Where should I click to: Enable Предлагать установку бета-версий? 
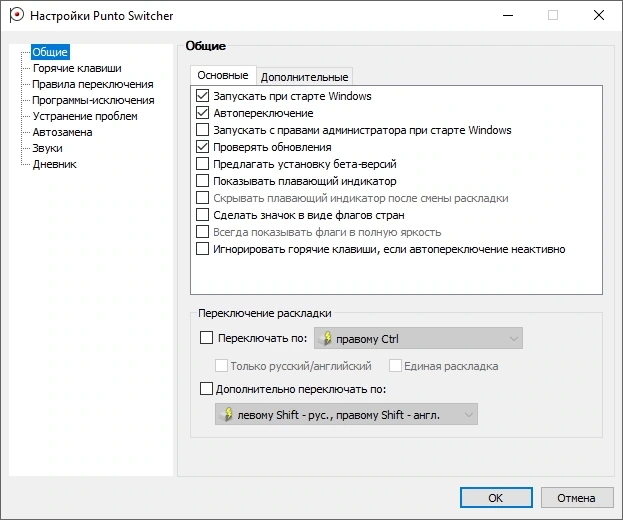point(203,164)
